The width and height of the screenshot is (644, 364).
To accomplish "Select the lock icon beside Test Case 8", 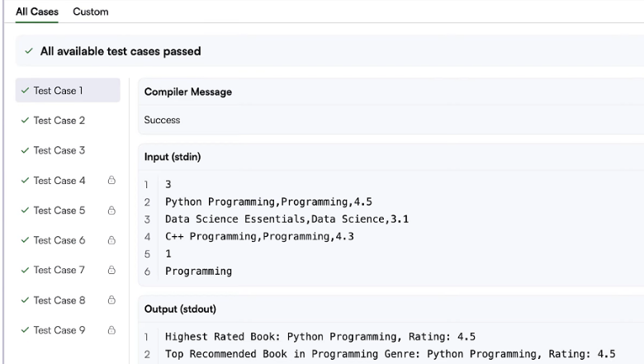I will (x=111, y=300).
